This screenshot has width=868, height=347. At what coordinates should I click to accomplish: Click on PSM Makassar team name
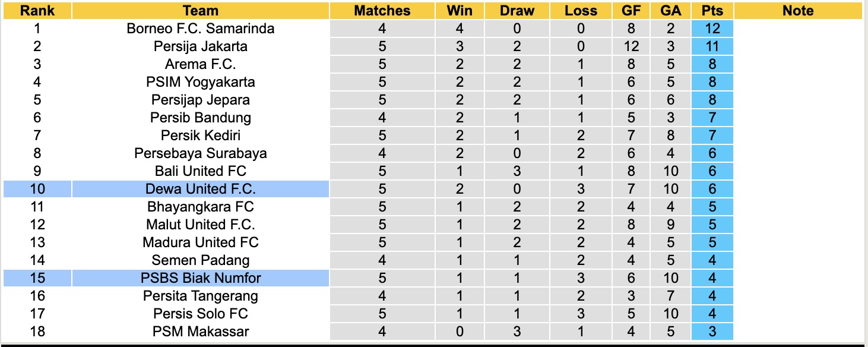201,332
